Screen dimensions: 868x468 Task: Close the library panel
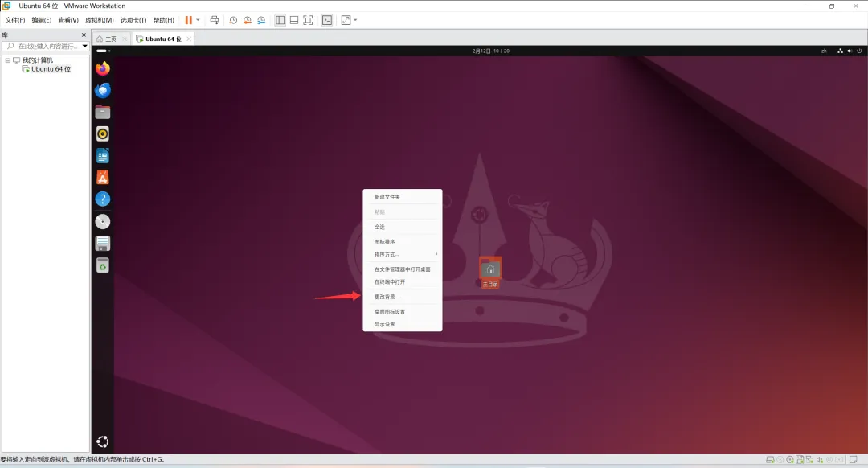tap(84, 35)
